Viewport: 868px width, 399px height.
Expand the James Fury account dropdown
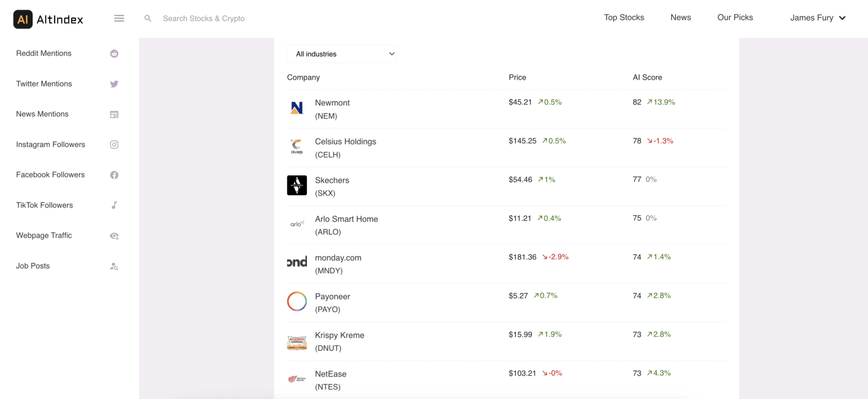817,18
